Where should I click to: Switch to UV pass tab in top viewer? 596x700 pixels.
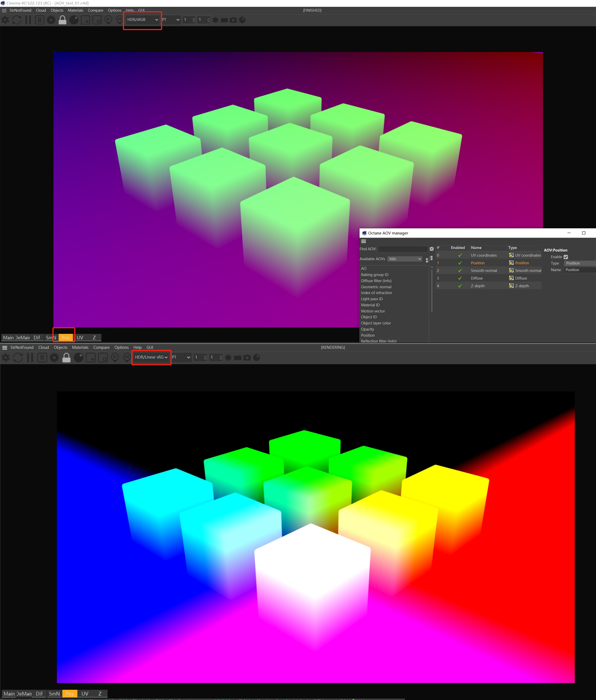80,337
